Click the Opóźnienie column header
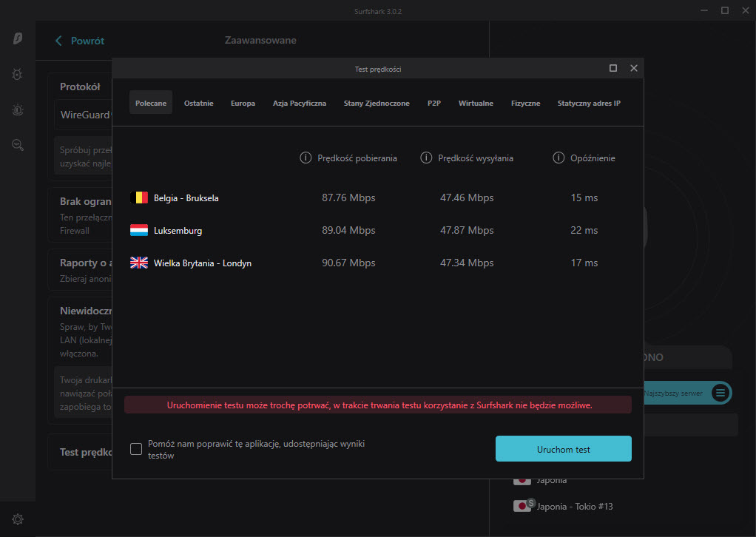The height and width of the screenshot is (537, 756). (x=593, y=158)
